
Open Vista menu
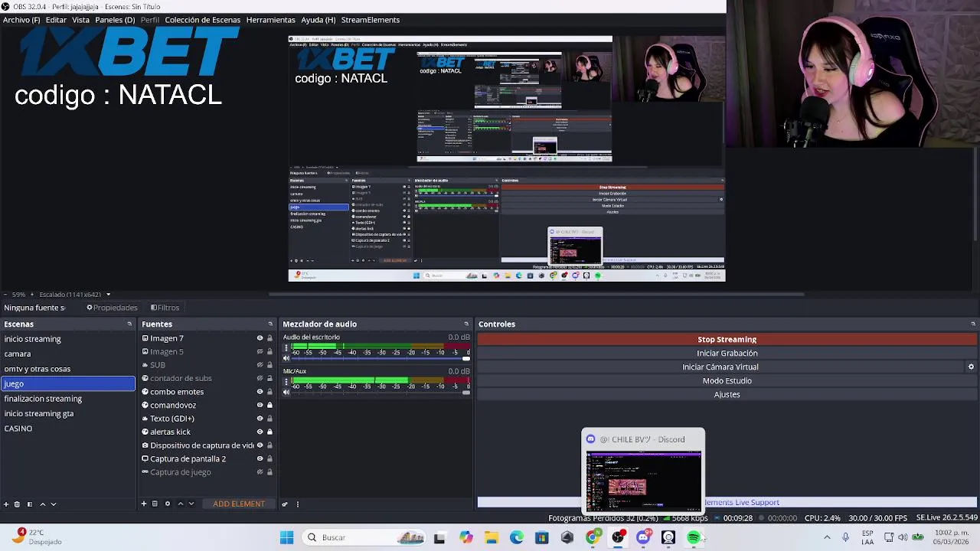tap(80, 20)
